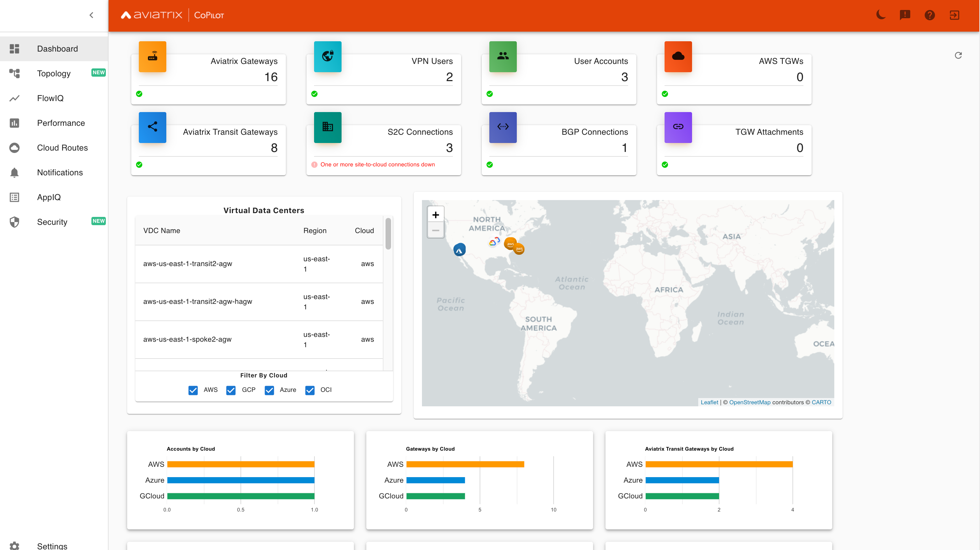The image size is (980, 550).
Task: Click the S2C Connections building icon
Action: pos(327,128)
